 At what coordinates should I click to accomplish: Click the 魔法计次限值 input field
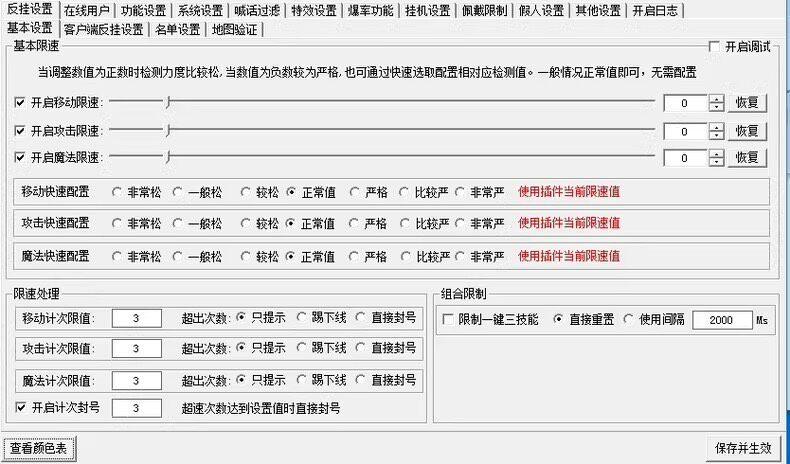[137, 381]
